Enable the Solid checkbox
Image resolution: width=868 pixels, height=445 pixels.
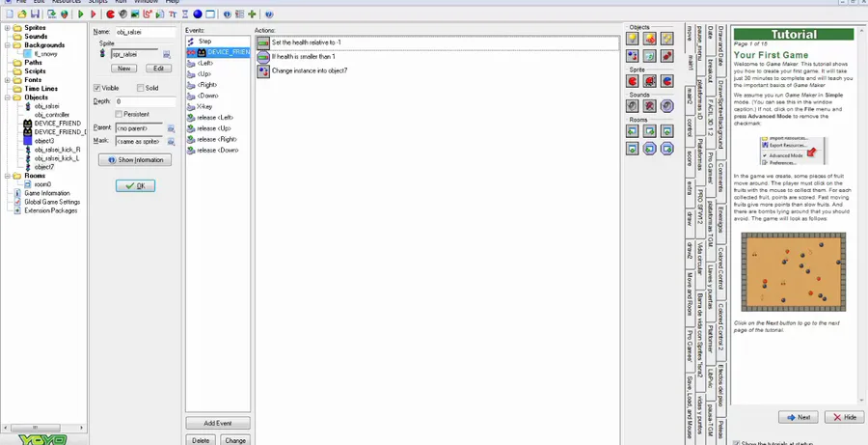tap(140, 88)
